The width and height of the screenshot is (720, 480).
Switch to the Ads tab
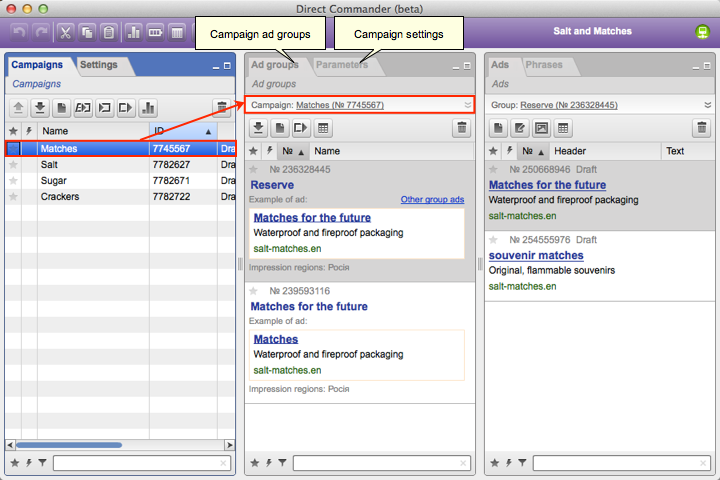coord(500,65)
